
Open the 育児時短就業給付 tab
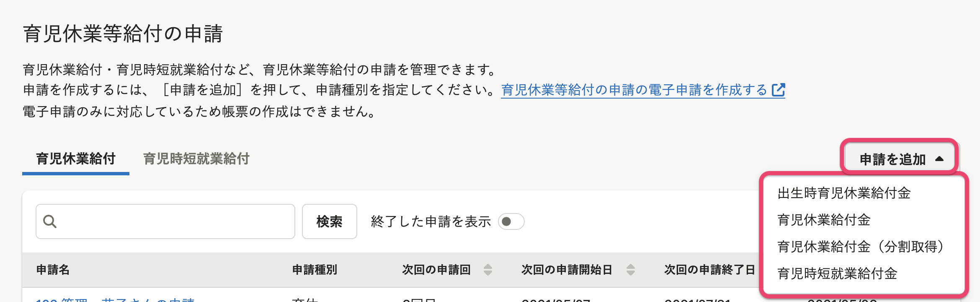point(196,159)
